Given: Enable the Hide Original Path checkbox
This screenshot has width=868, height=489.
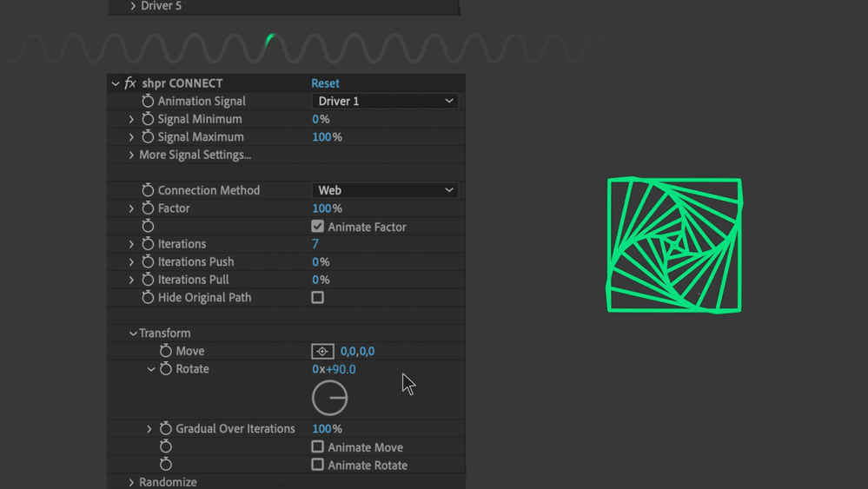Looking at the screenshot, I should 318,297.
